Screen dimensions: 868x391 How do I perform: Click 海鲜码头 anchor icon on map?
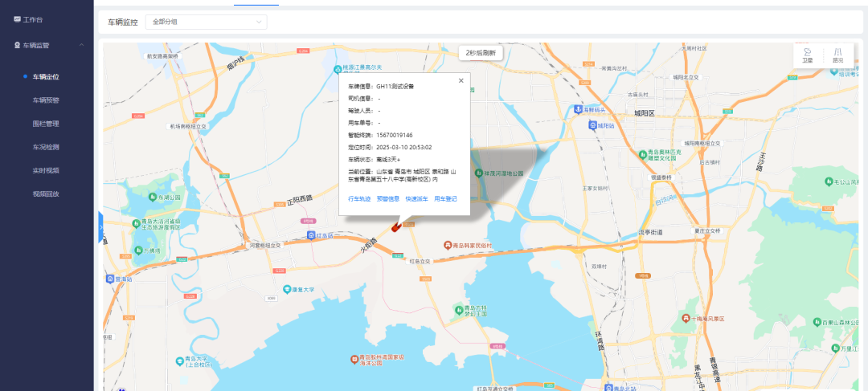coord(577,109)
